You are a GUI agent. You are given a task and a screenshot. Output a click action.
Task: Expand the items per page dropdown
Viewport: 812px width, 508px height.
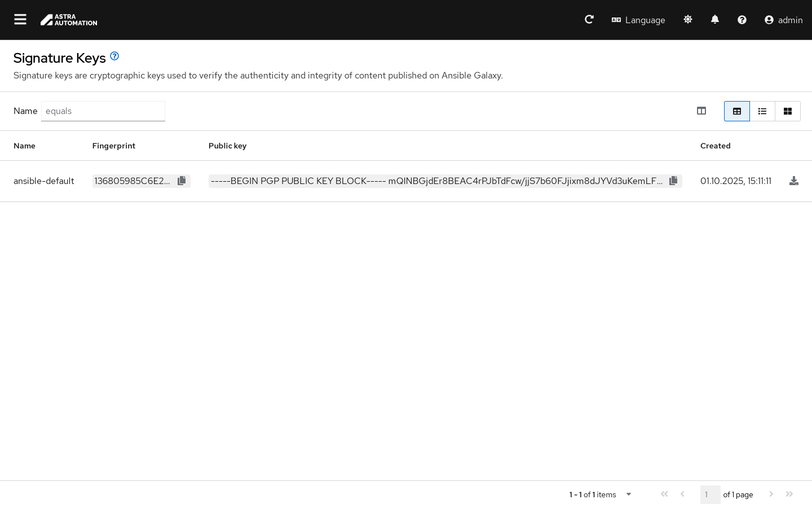point(628,494)
